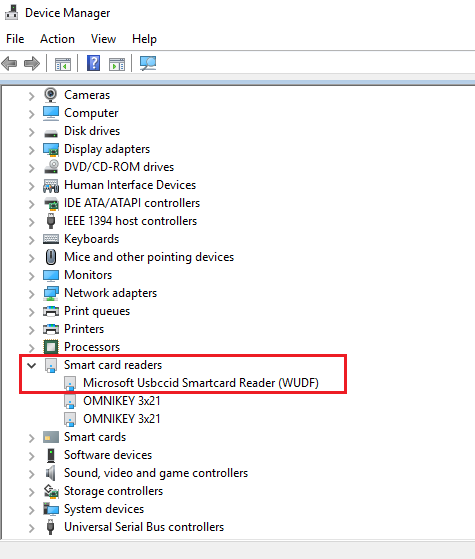Open the Help question mark toolbar icon
This screenshot has width=475, height=559.
[x=93, y=63]
